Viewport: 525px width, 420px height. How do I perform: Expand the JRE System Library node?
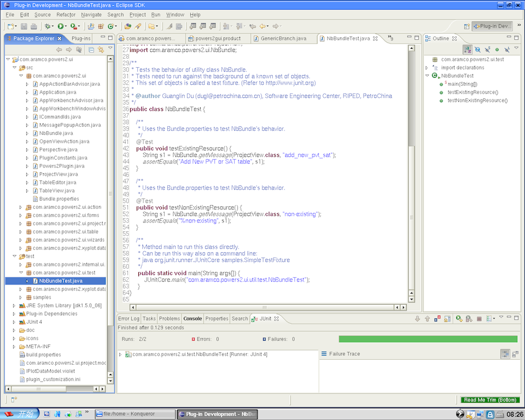pos(15,306)
